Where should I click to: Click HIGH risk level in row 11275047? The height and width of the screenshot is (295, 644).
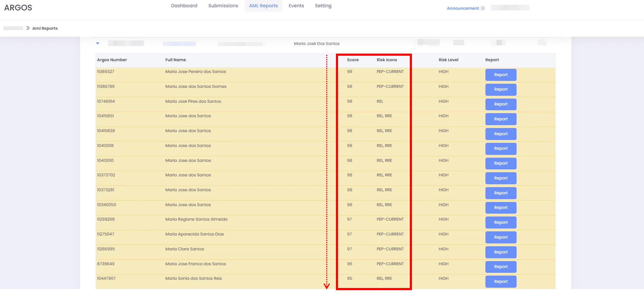click(443, 234)
